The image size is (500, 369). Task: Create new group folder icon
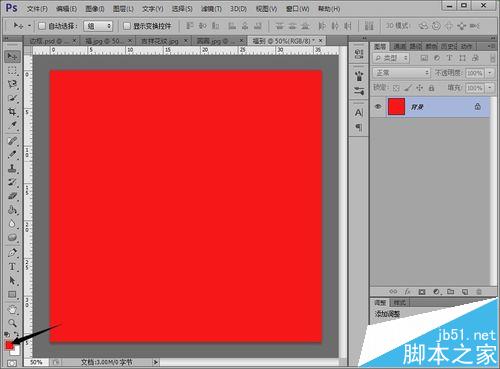451,292
